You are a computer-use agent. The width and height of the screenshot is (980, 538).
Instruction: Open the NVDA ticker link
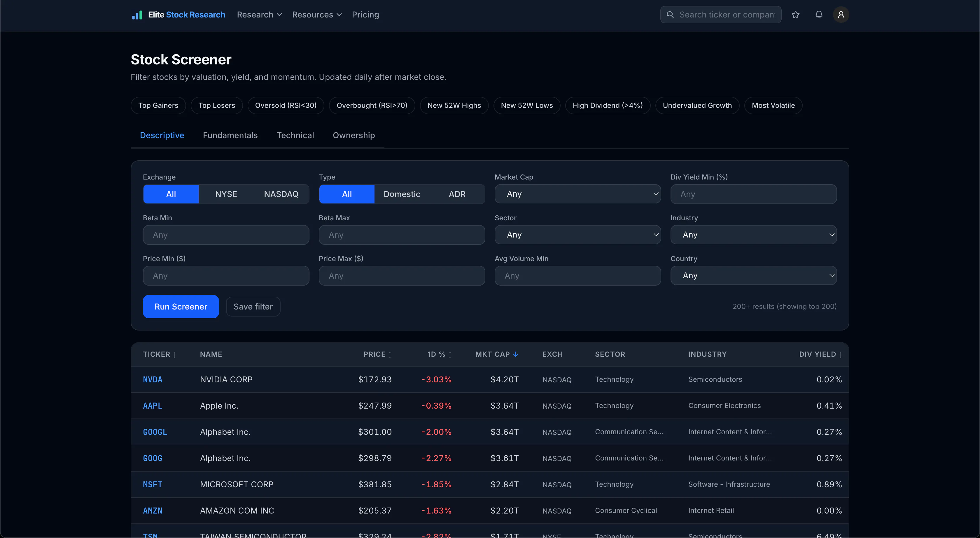(x=153, y=379)
